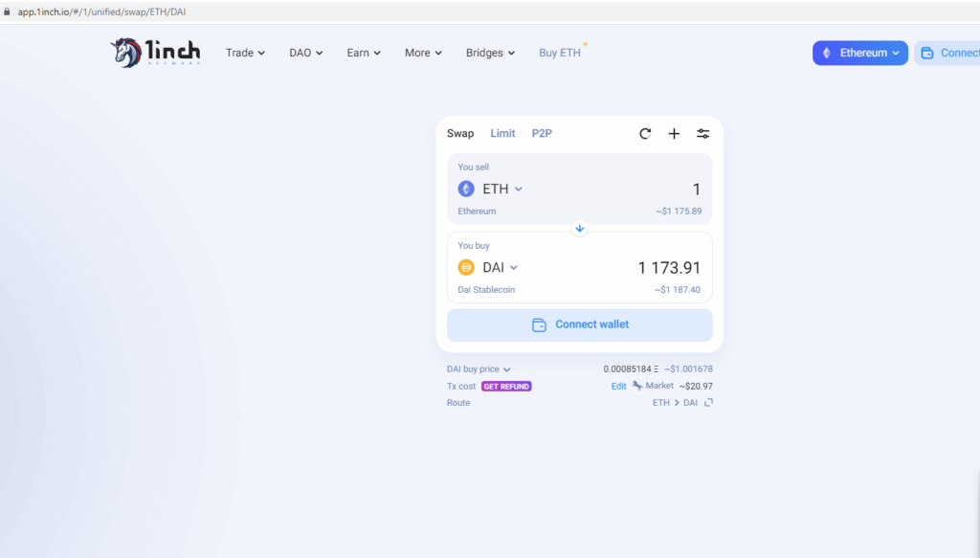
Task: Refresh the swap rates
Action: [x=645, y=134]
